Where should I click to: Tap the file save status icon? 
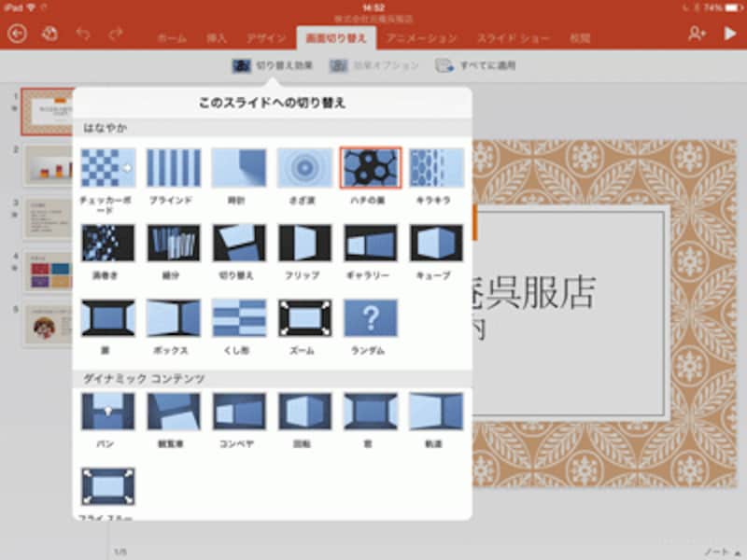[49, 34]
